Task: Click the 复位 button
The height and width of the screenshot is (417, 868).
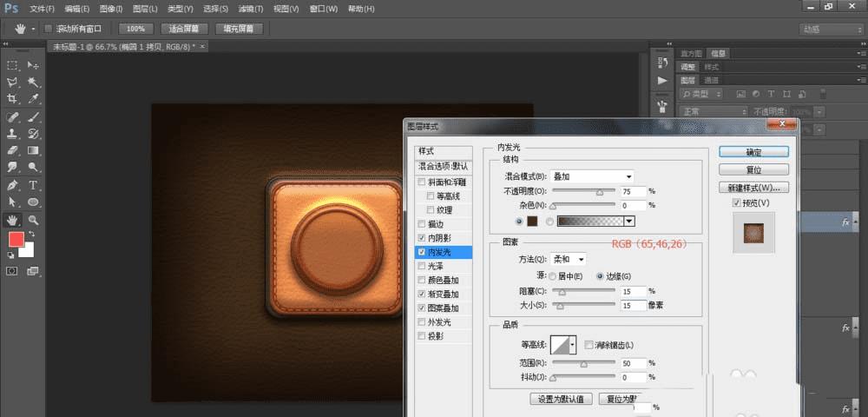Action: tap(753, 169)
